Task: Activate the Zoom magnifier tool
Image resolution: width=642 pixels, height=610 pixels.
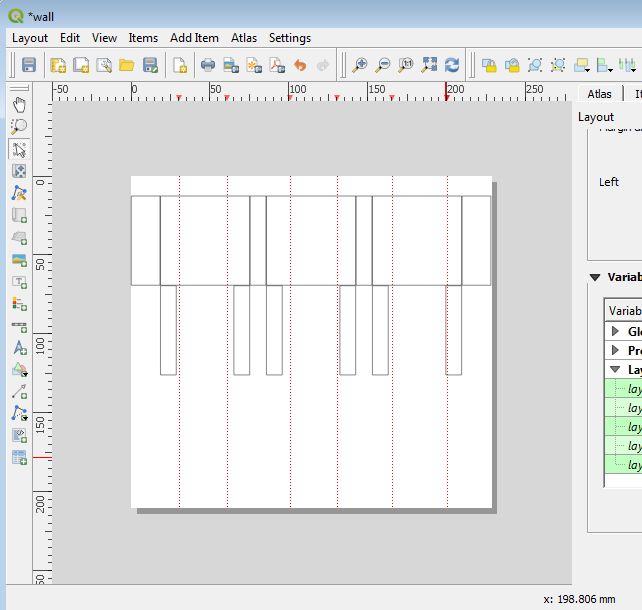Action: (19, 126)
